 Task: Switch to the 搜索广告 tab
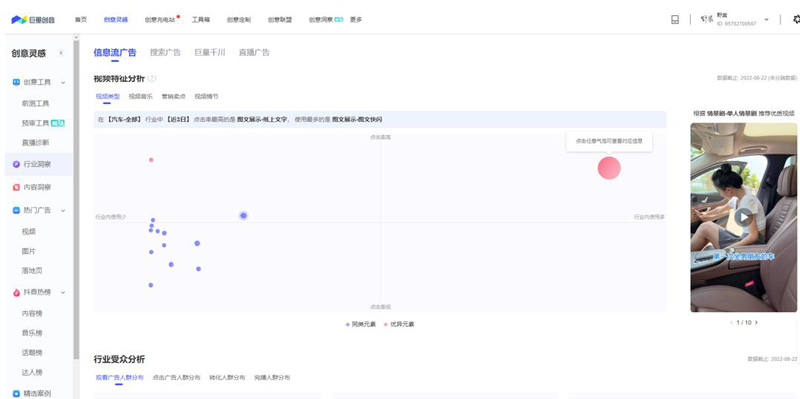[165, 53]
